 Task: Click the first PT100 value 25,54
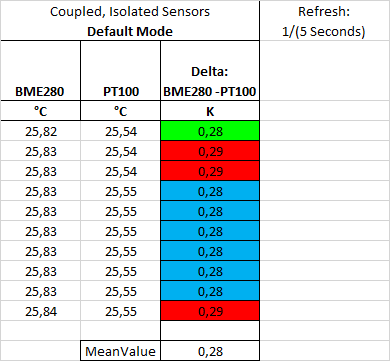pyautogui.click(x=120, y=131)
